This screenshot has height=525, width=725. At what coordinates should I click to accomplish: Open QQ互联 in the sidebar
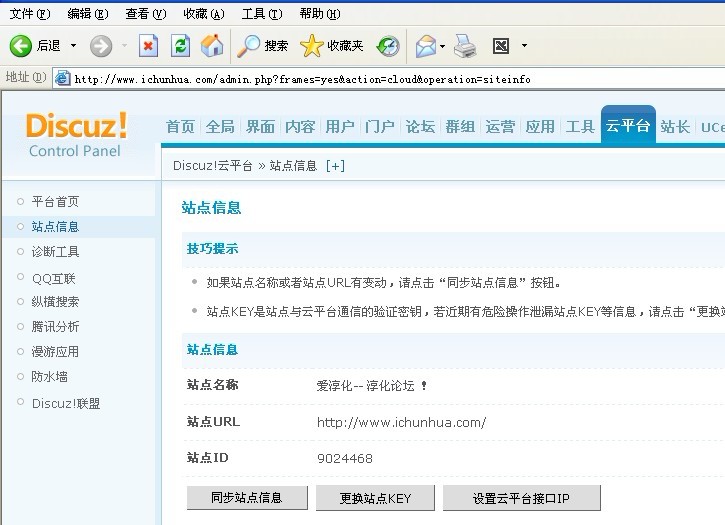(53, 278)
